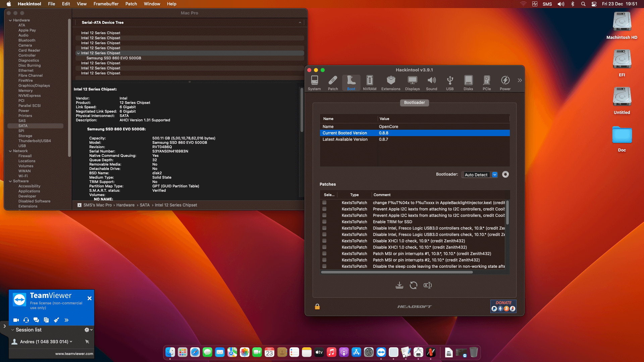This screenshot has width=644, height=362.
Task: Open the Extensions section in Hackintool
Action: coord(391,83)
